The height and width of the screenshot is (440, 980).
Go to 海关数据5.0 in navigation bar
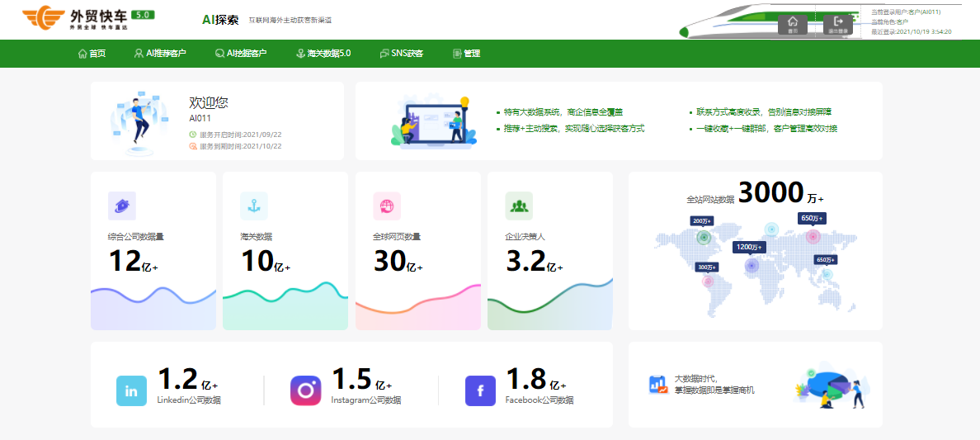(323, 54)
